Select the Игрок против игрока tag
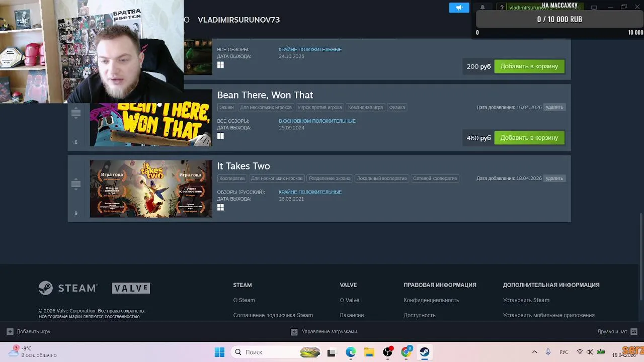The image size is (644, 362). [320, 107]
